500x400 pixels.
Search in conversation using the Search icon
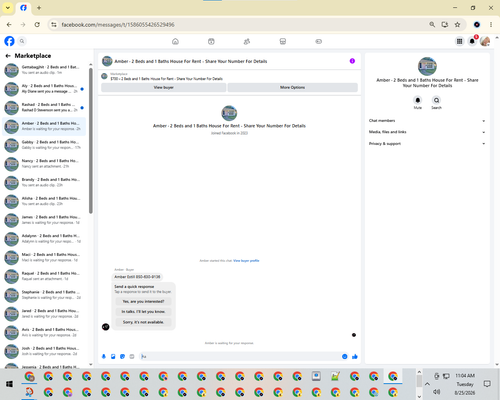tap(436, 100)
